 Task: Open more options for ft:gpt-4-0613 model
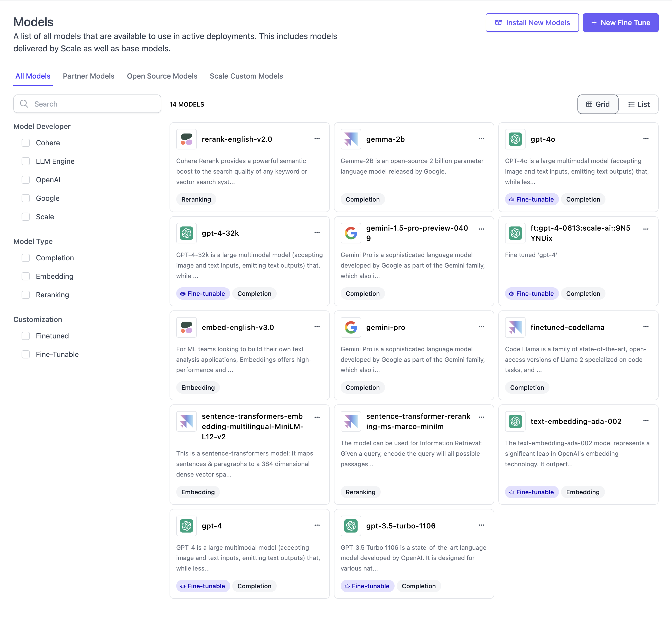pos(646,229)
